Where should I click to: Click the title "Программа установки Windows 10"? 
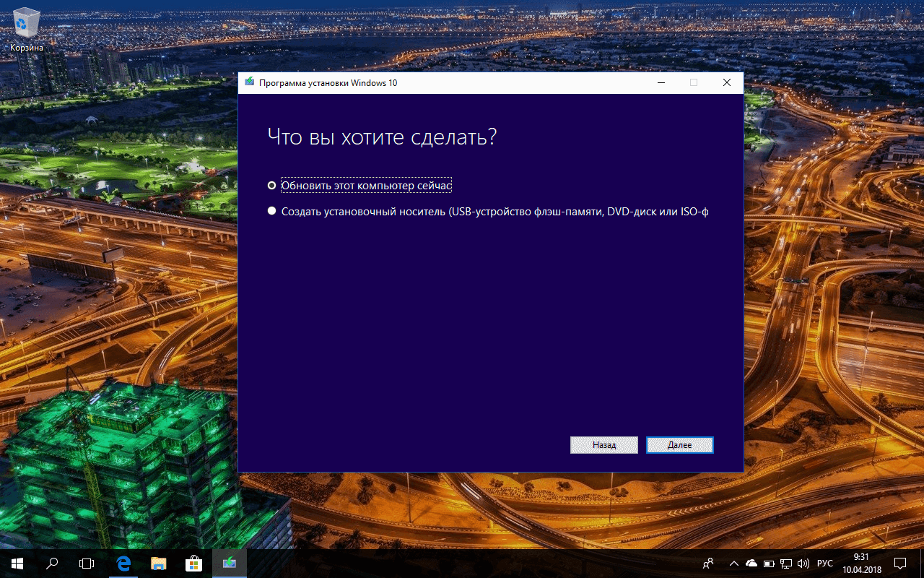[328, 83]
